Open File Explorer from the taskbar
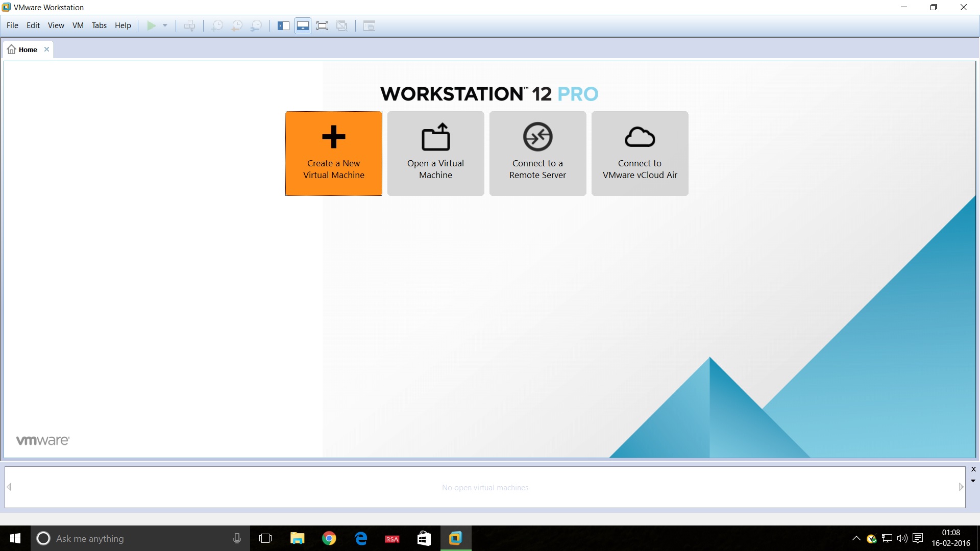The height and width of the screenshot is (551, 980). click(297, 538)
